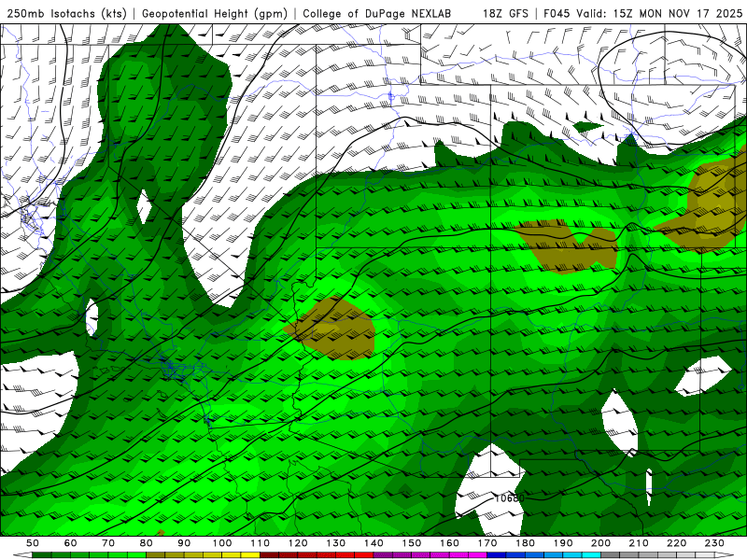Click the '250mb Isotachs (kts)' title text
This screenshot has width=747, height=560.
(66, 13)
